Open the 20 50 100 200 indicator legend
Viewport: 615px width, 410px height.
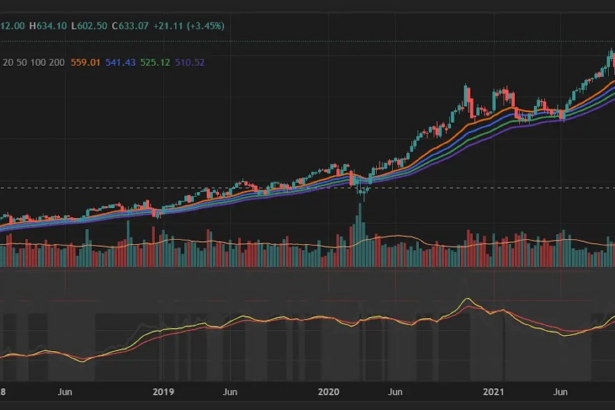[x=34, y=62]
